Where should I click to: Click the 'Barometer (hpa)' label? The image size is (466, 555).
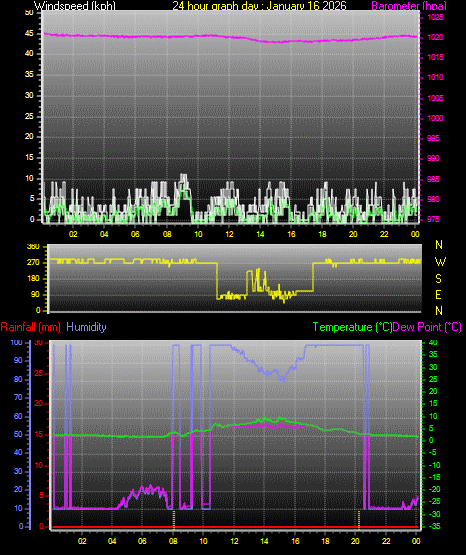coord(409,6)
